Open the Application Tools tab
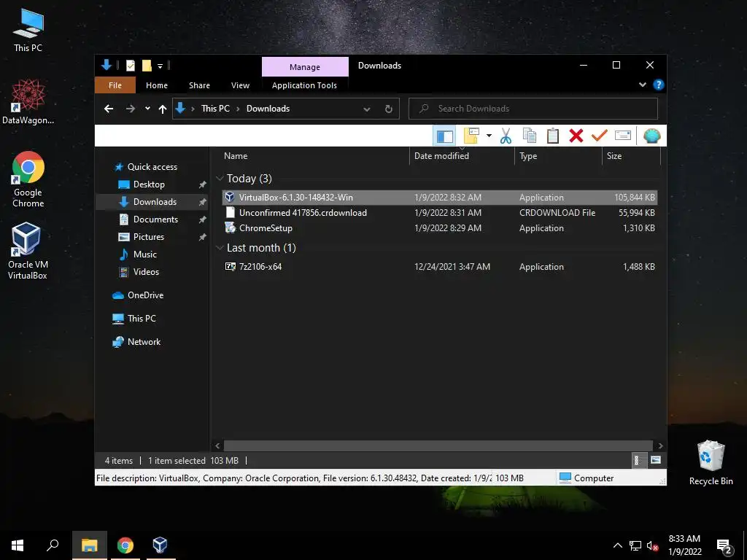Viewport: 747px width, 560px height. [304, 85]
